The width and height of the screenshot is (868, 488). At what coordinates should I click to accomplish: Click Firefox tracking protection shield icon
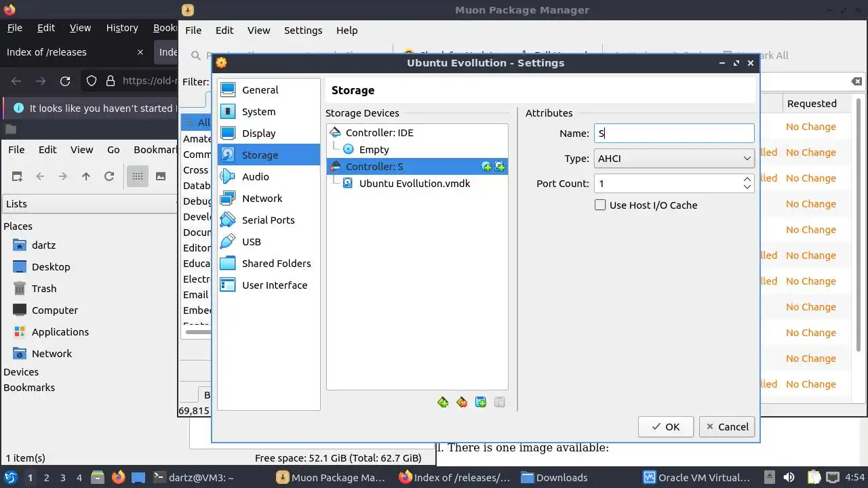pos(92,81)
